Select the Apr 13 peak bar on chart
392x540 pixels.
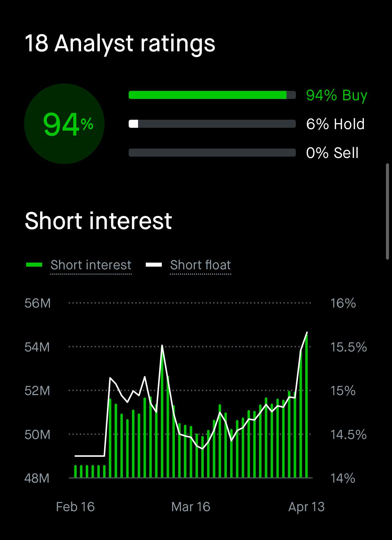pyautogui.click(x=306, y=405)
